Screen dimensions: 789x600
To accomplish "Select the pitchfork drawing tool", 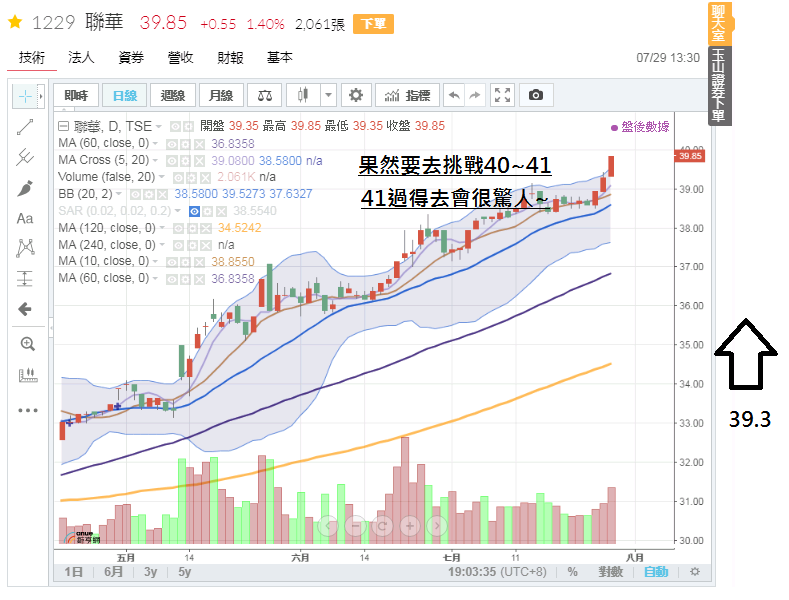I will point(25,158).
